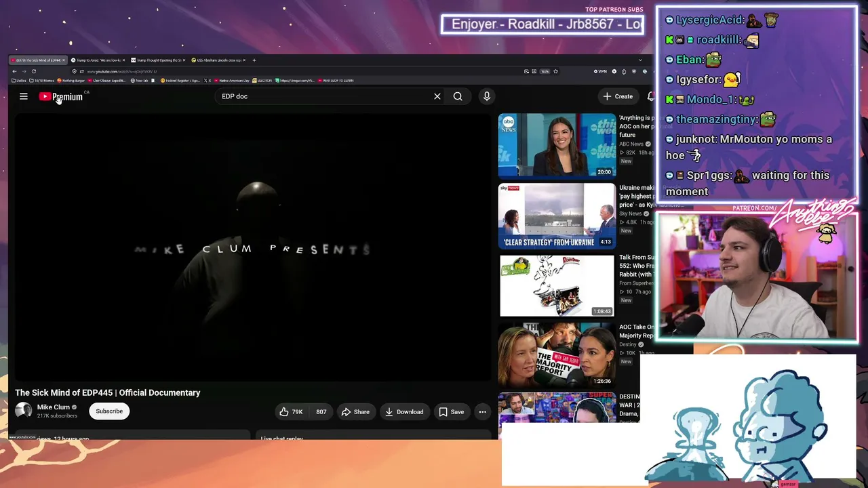Close the Trump to Axios tab
Viewport: 868px width, 488px height.
(x=124, y=60)
